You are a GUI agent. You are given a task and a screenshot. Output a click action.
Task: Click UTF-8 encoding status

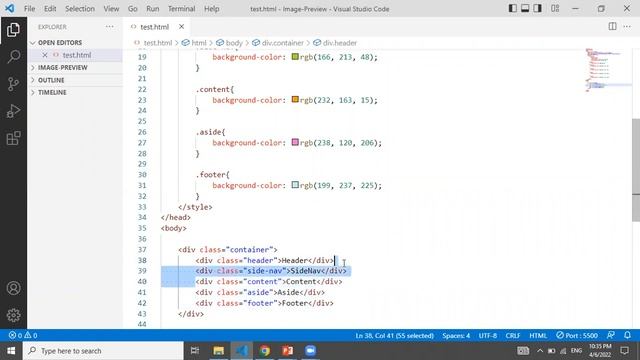coord(488,336)
